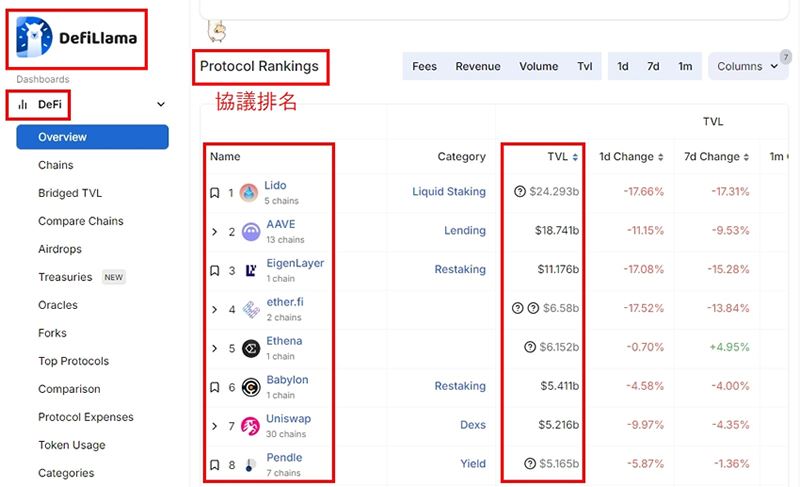Select the 1d period filter
The height and width of the screenshot is (487, 800).
tap(622, 66)
